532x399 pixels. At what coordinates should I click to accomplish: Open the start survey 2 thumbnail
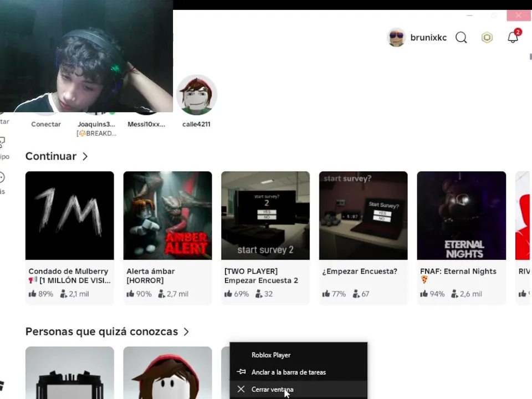click(265, 216)
